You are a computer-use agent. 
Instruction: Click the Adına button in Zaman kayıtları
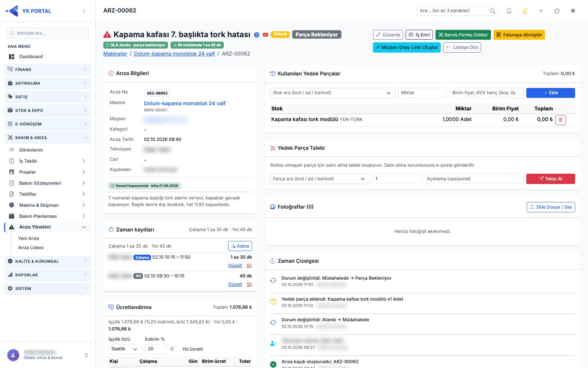point(240,246)
